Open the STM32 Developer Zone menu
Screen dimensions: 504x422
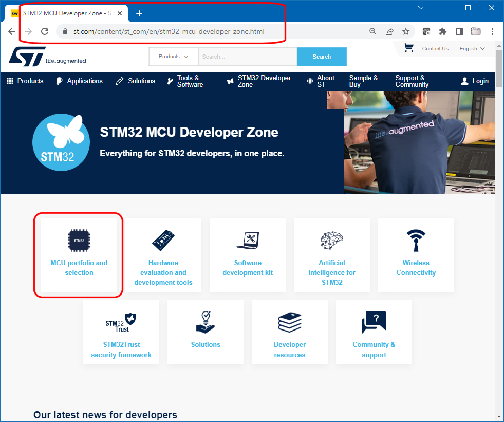coord(259,81)
